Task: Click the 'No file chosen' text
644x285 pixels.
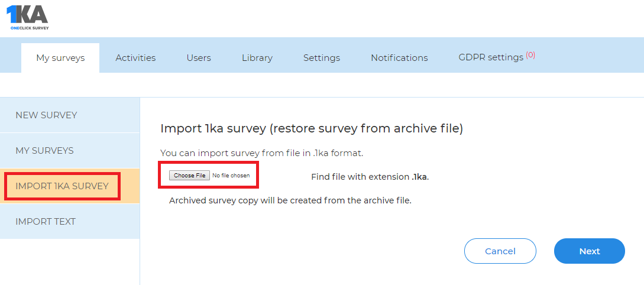Action: [231, 176]
